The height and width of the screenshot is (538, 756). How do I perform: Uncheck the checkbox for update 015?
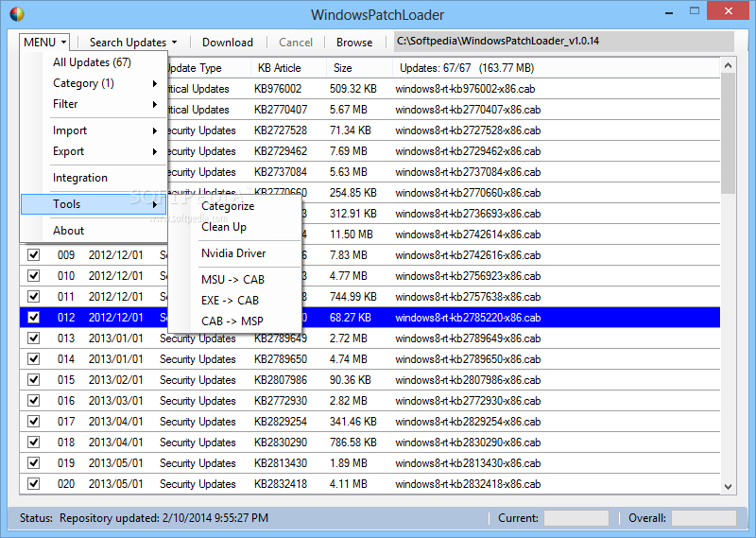33,380
